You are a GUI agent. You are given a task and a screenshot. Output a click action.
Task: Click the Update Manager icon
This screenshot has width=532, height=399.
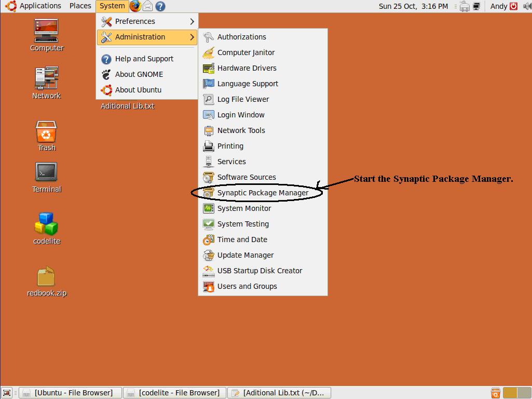[x=208, y=256]
